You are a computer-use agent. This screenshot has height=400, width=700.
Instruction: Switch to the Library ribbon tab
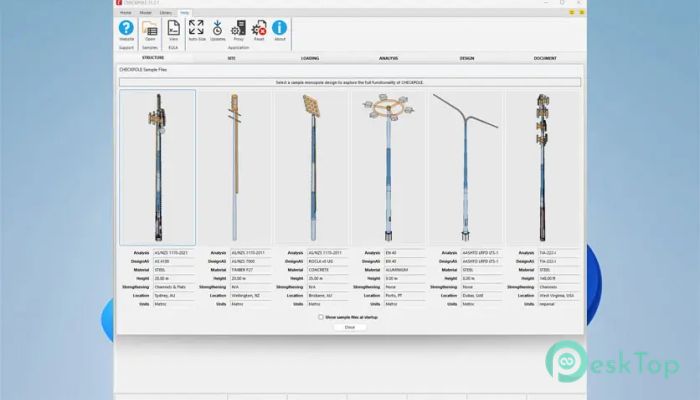point(166,12)
